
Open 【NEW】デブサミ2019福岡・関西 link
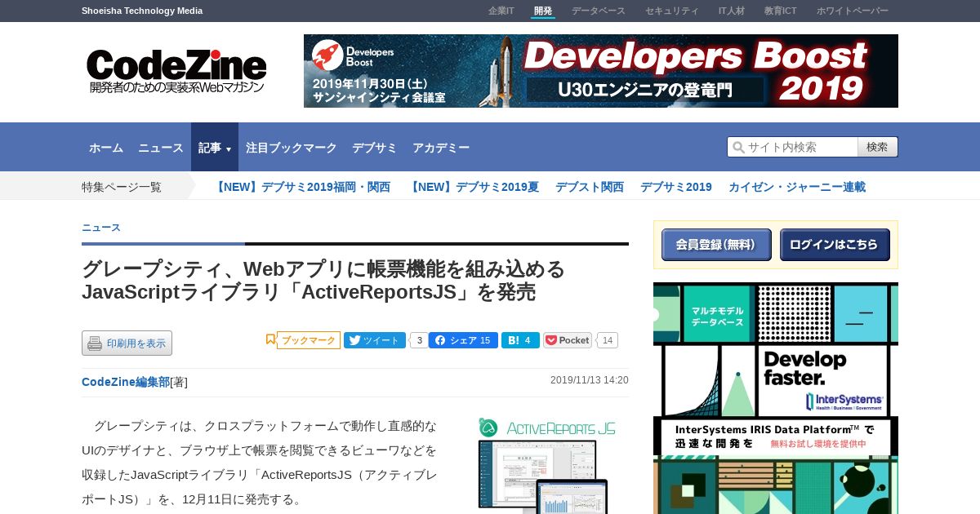coord(301,187)
